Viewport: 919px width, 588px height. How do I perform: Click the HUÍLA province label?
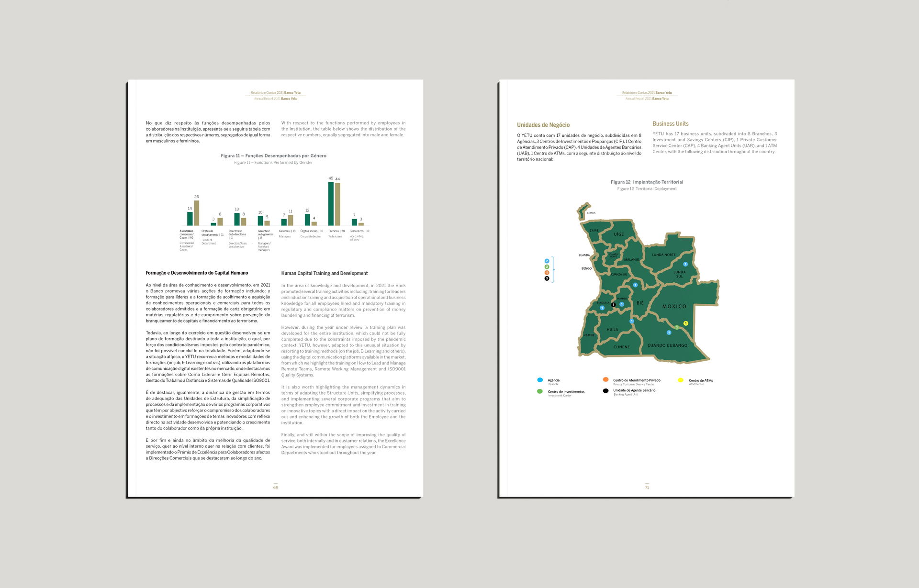tap(612, 330)
